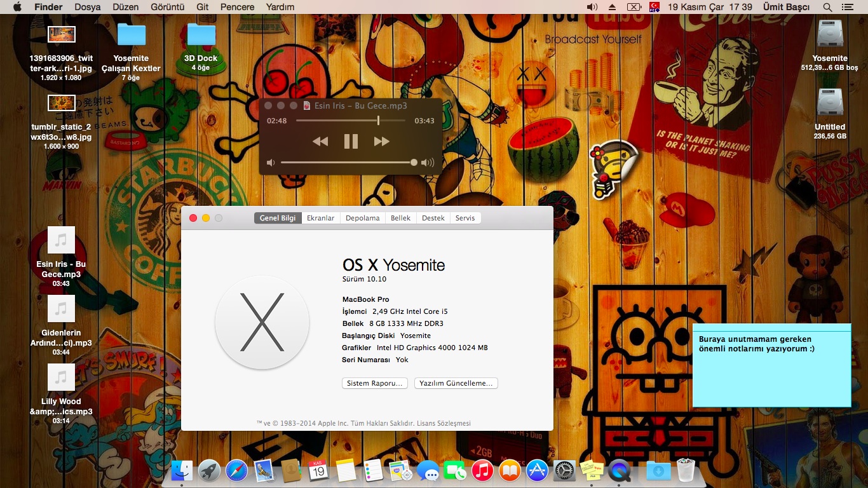Open iBooks orange icon in Dock
Image resolution: width=868 pixels, height=488 pixels.
point(510,471)
